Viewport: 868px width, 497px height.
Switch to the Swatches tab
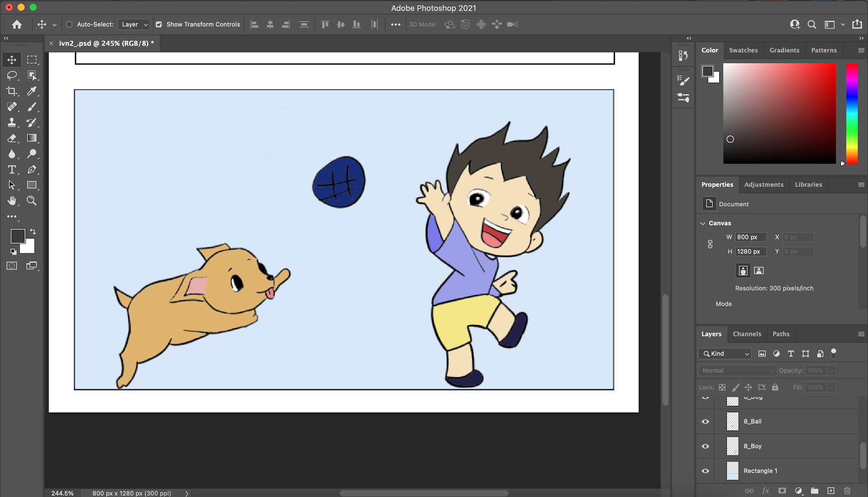[743, 50]
